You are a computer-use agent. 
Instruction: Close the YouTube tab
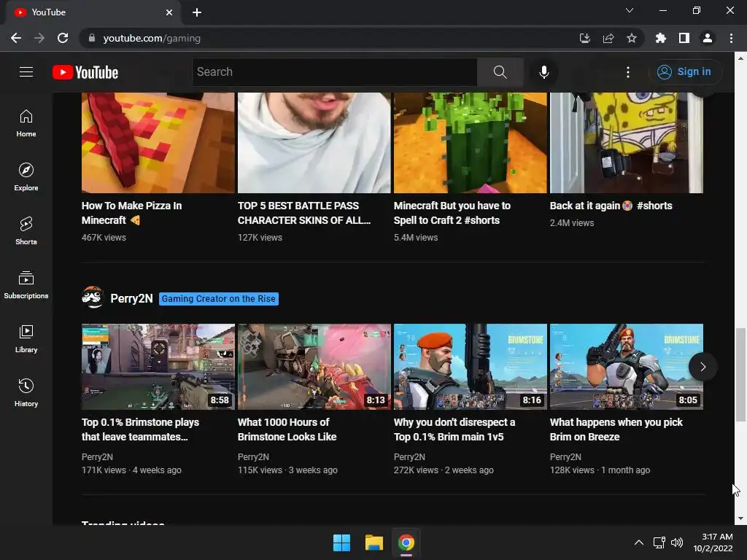pyautogui.click(x=169, y=12)
